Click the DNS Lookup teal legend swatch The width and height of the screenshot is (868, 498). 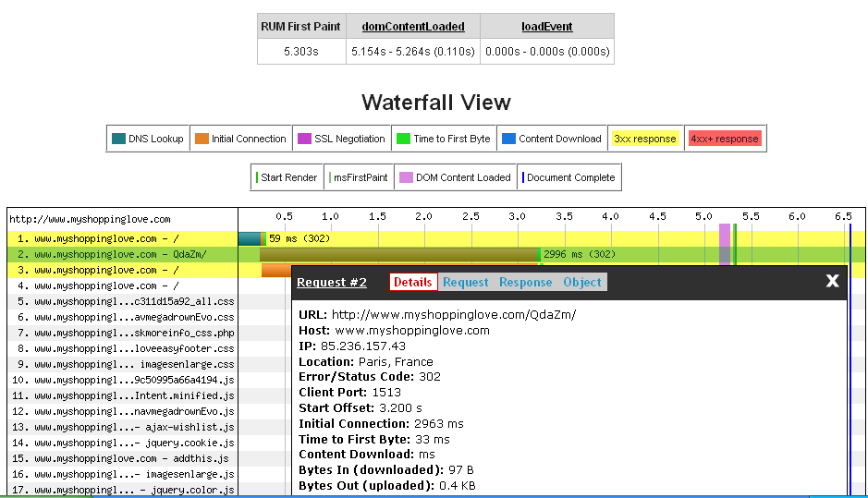click(118, 139)
